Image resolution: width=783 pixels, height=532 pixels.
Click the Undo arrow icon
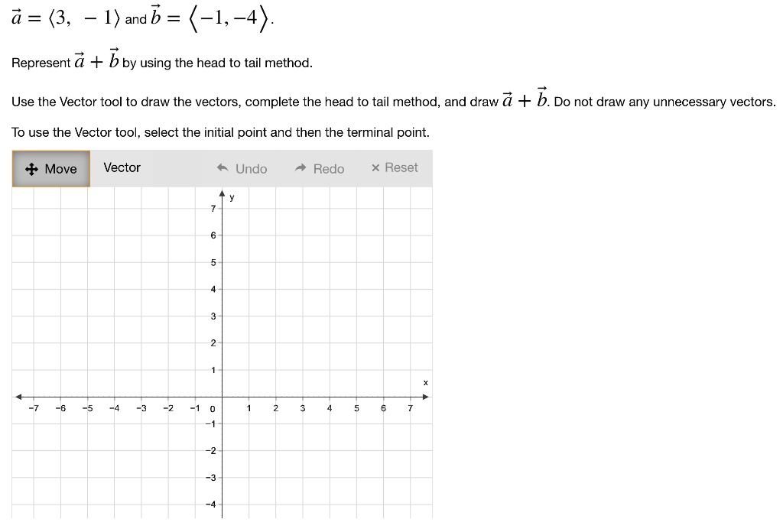click(222, 167)
